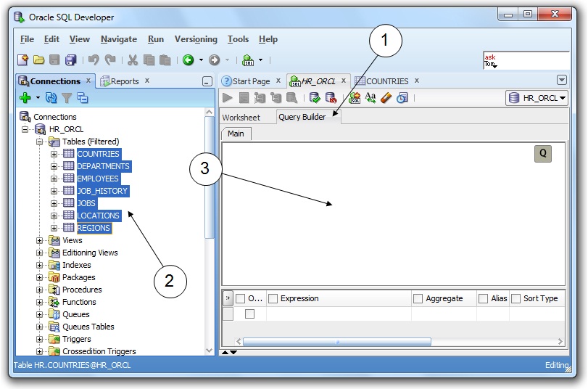Screen dimensions: 588x389
Task: Expand the Views folder
Action: 39,241
